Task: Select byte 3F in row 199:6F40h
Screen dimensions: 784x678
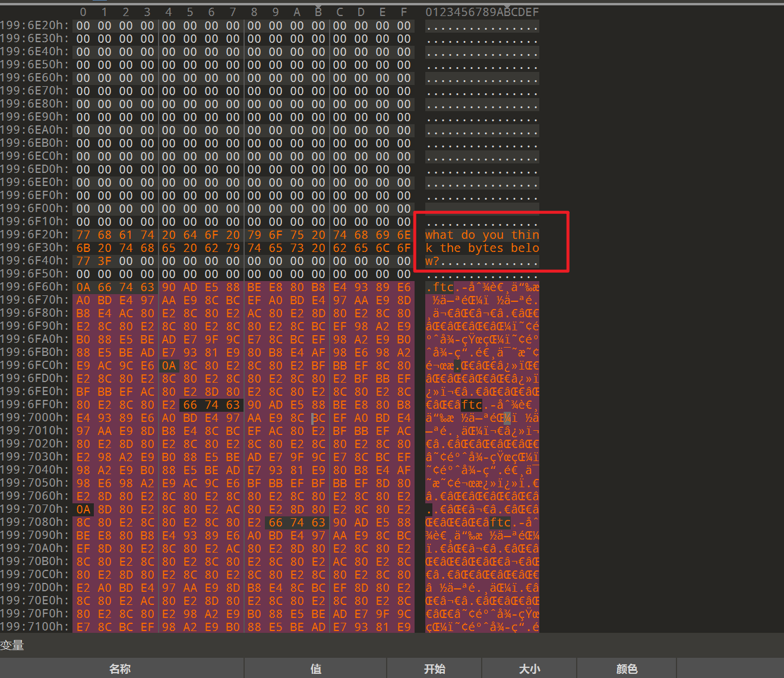Action: point(105,261)
